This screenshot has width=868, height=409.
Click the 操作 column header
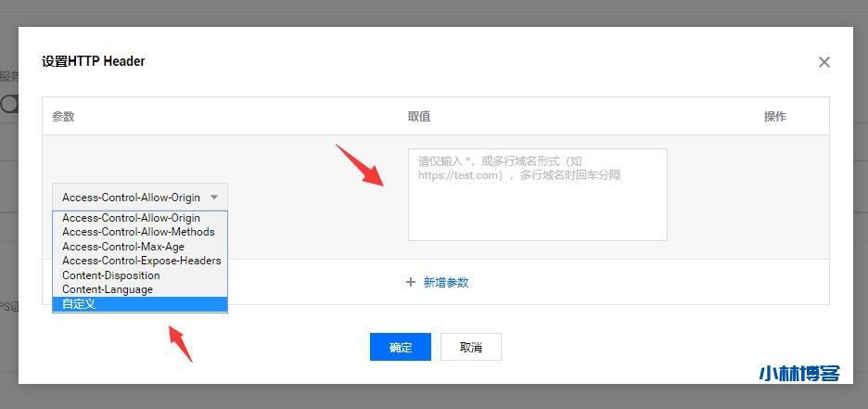774,117
